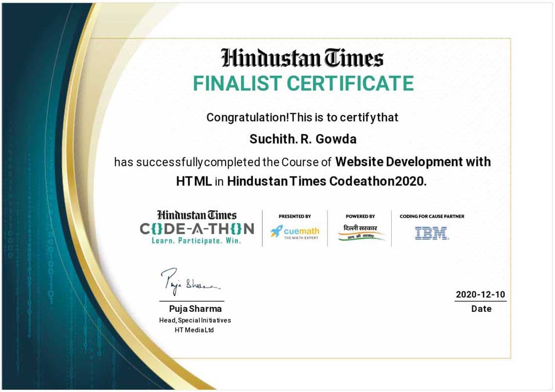Click the PRESENTED BY label
The height and width of the screenshot is (392, 555).
point(295,216)
